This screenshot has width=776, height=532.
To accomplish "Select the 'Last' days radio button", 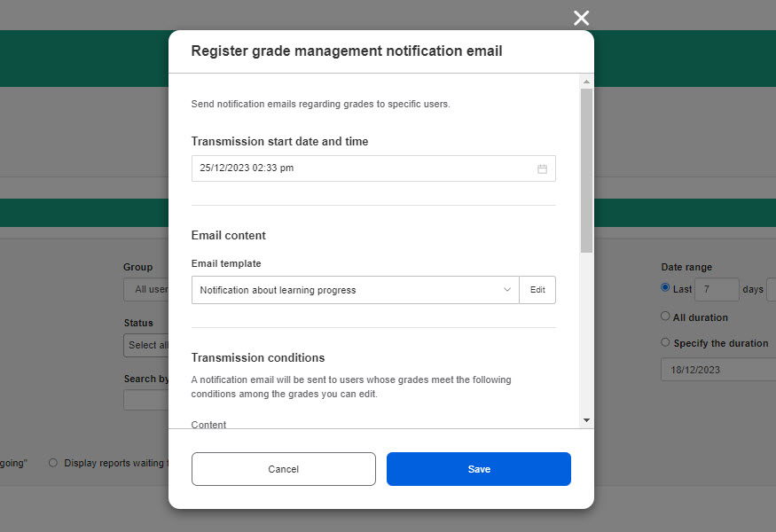I will [666, 288].
